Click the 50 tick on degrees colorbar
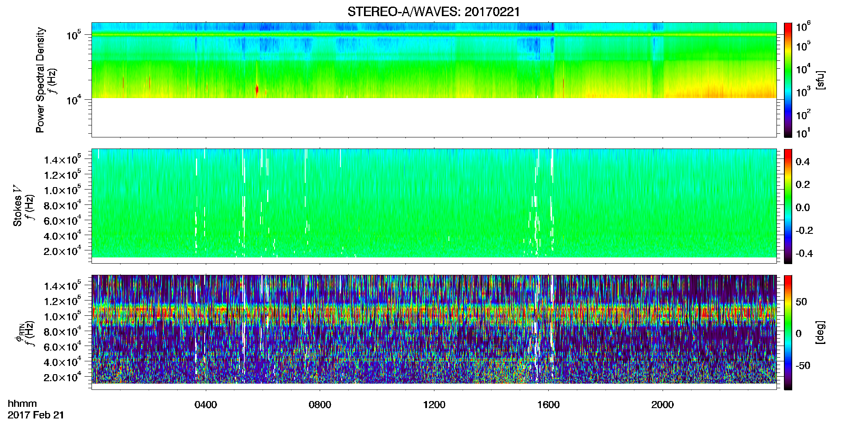 (801, 302)
